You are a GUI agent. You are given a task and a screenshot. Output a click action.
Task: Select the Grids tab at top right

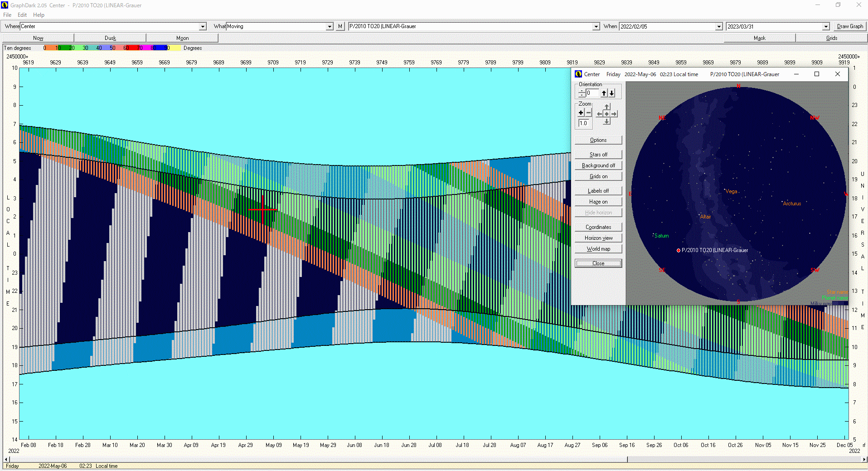pyautogui.click(x=832, y=38)
